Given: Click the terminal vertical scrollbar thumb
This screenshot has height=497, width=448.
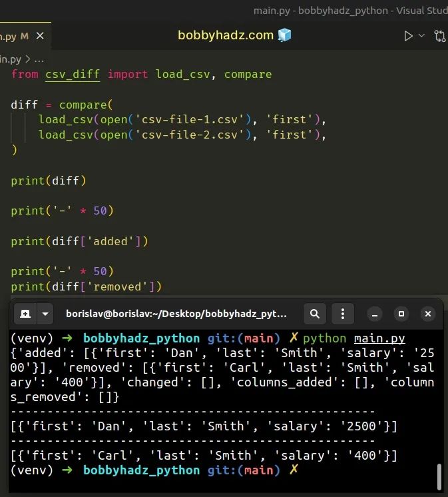Looking at the screenshot, I should [439, 477].
